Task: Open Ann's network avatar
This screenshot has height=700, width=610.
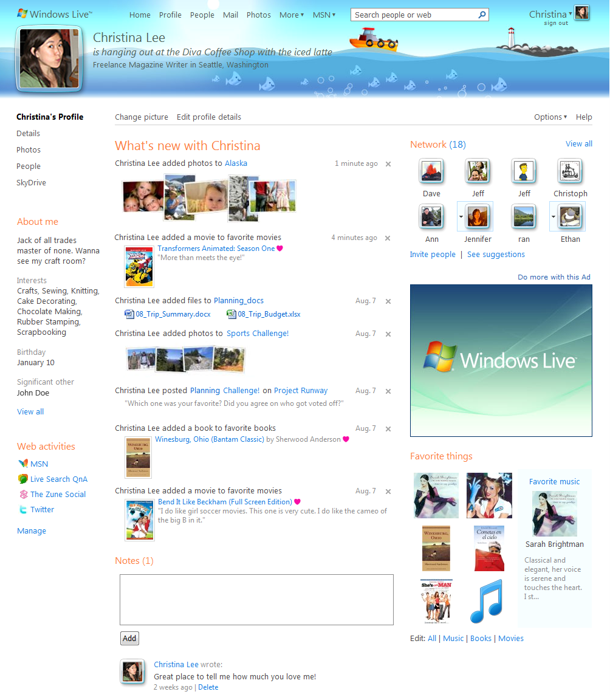Action: click(x=431, y=216)
